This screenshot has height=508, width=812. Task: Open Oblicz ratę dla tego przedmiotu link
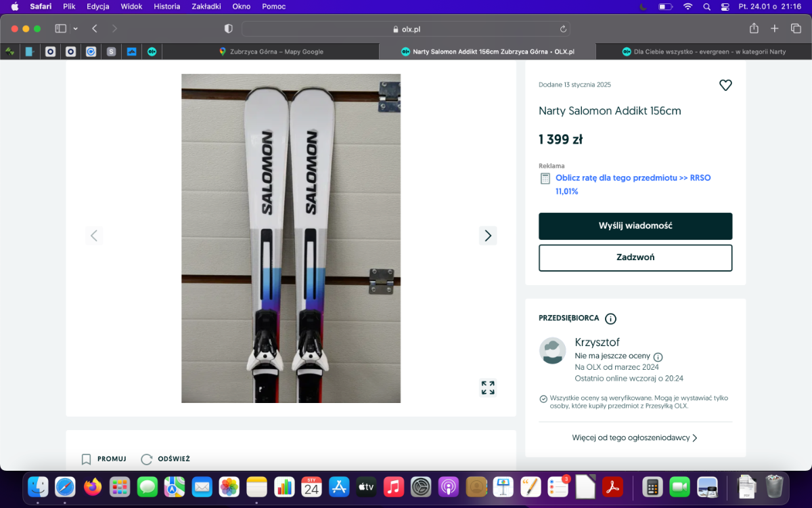click(x=633, y=184)
